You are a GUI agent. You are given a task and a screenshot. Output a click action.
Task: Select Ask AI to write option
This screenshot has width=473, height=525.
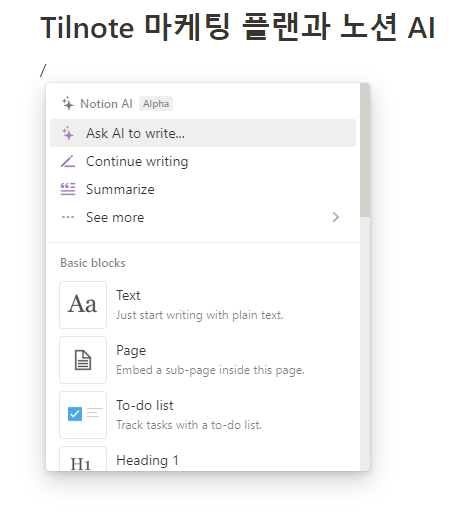[x=203, y=133]
